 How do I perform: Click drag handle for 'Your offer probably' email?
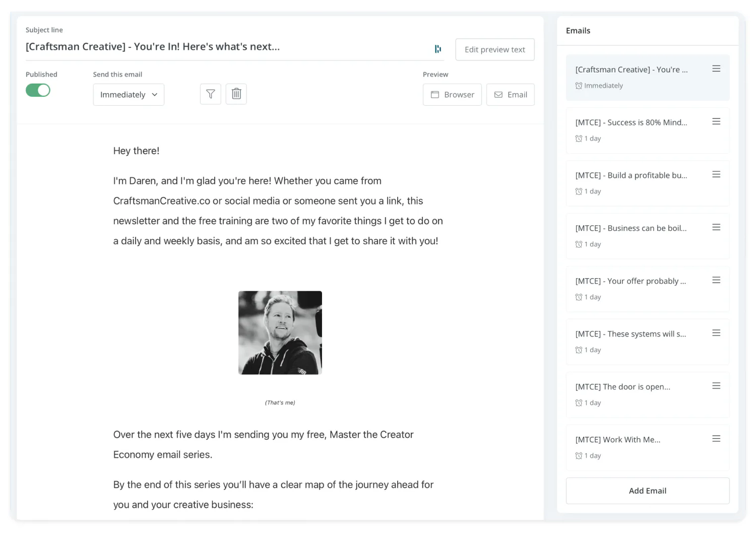pyautogui.click(x=716, y=281)
